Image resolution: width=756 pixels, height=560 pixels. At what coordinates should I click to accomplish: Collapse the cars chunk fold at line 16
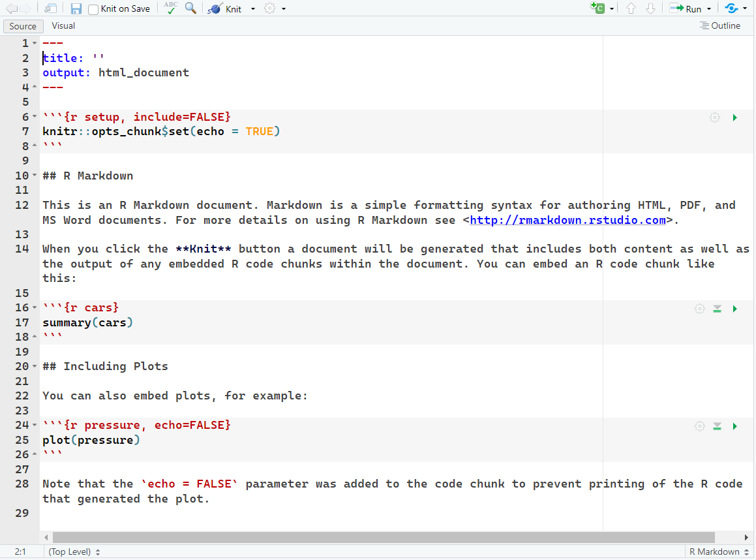tap(35, 307)
